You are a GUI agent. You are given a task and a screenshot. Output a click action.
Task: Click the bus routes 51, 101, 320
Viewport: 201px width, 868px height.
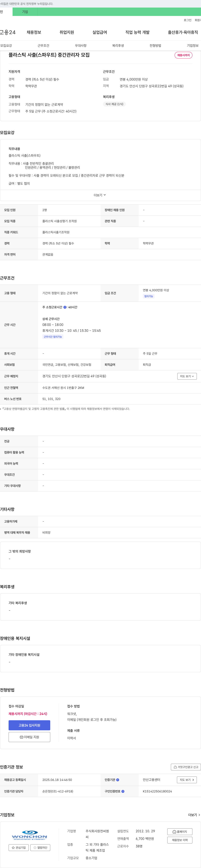tap(52, 399)
